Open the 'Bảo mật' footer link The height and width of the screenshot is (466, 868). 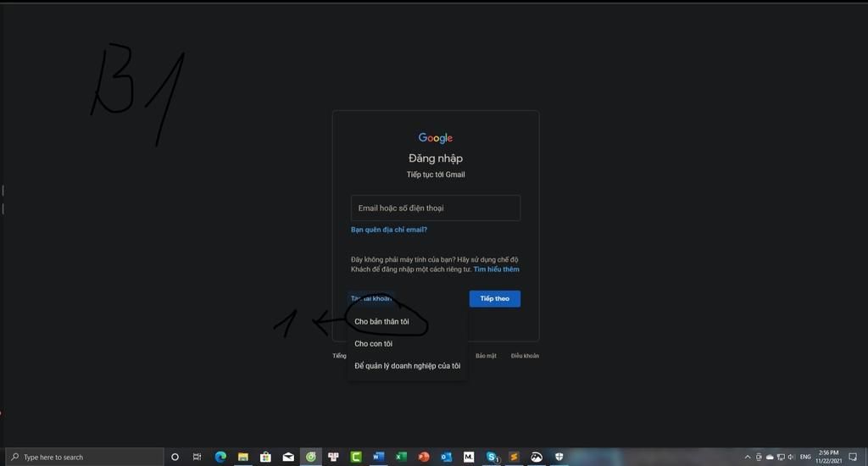486,356
